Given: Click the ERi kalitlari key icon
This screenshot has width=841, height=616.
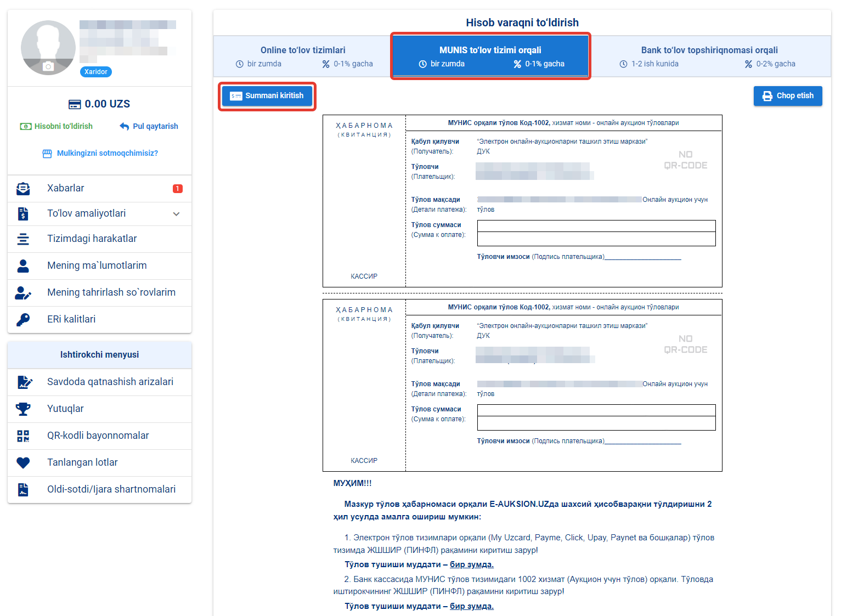Looking at the screenshot, I should pos(23,320).
